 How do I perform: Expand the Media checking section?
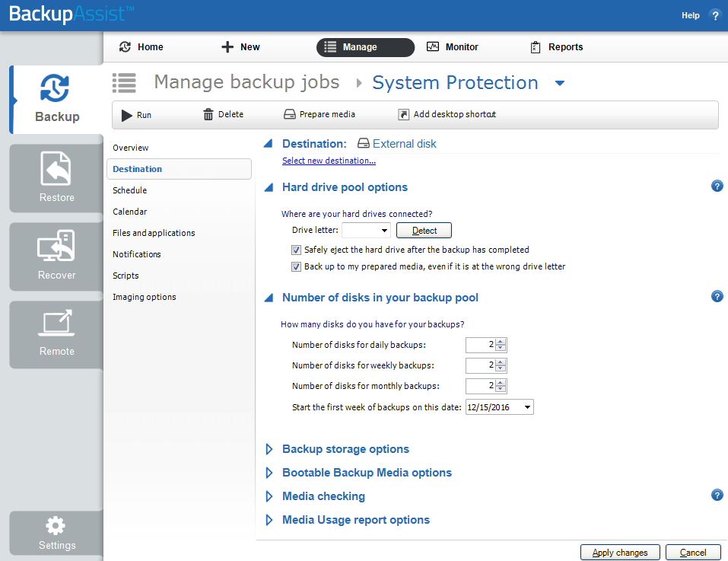click(x=269, y=496)
